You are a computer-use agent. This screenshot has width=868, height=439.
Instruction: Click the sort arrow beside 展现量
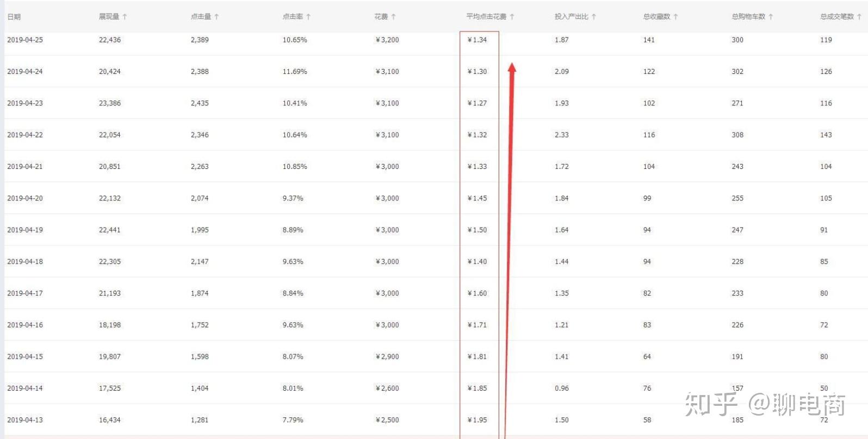pos(125,17)
